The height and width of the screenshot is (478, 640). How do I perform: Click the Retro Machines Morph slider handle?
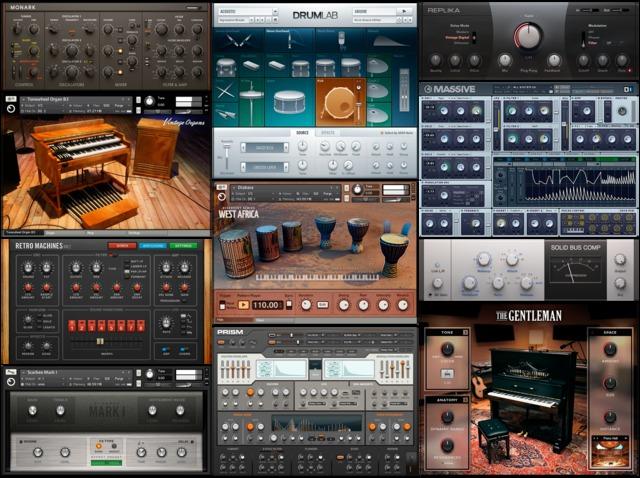coord(100,341)
